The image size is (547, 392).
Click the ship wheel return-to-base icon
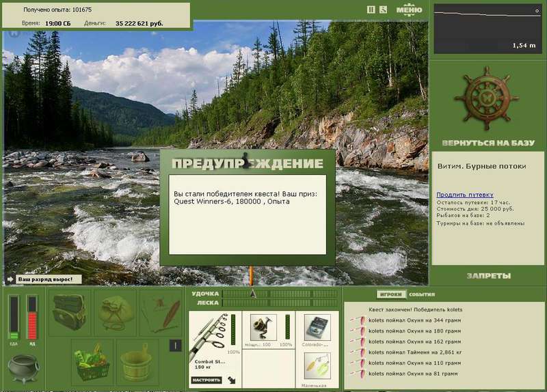487,98
